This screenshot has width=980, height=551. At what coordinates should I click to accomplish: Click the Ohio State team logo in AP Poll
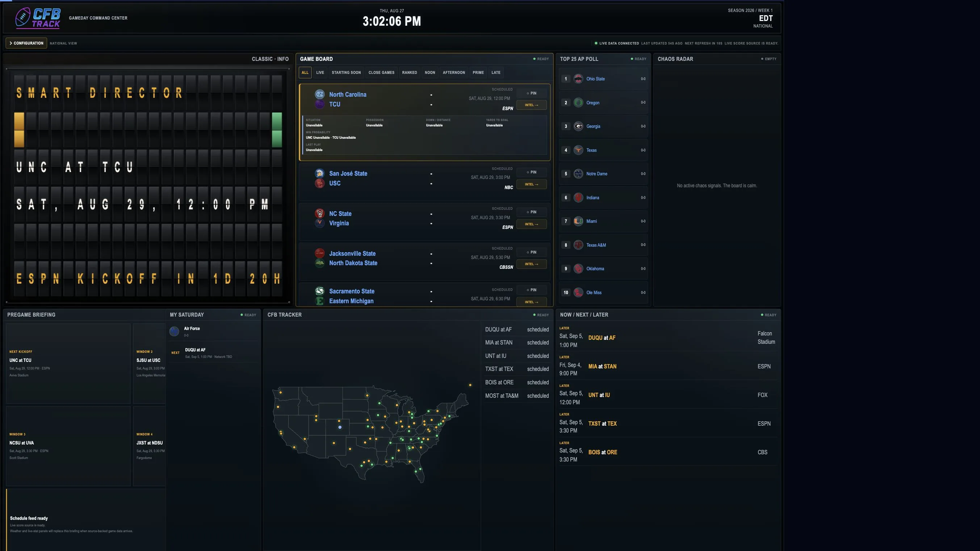point(578,79)
